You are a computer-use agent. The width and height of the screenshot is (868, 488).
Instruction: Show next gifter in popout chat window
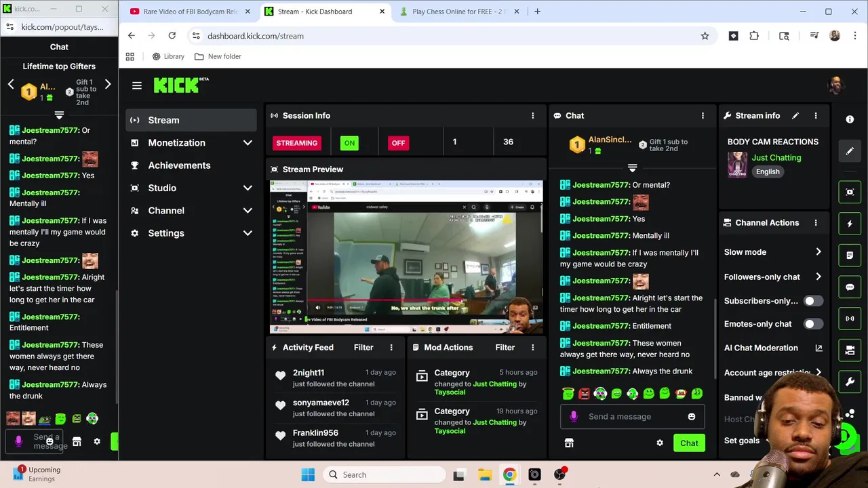pyautogui.click(x=108, y=85)
